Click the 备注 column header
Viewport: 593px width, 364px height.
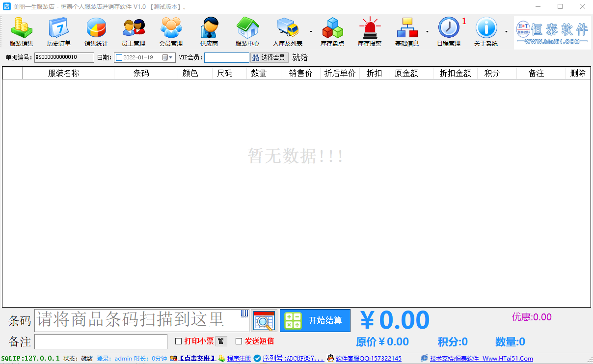pos(541,73)
